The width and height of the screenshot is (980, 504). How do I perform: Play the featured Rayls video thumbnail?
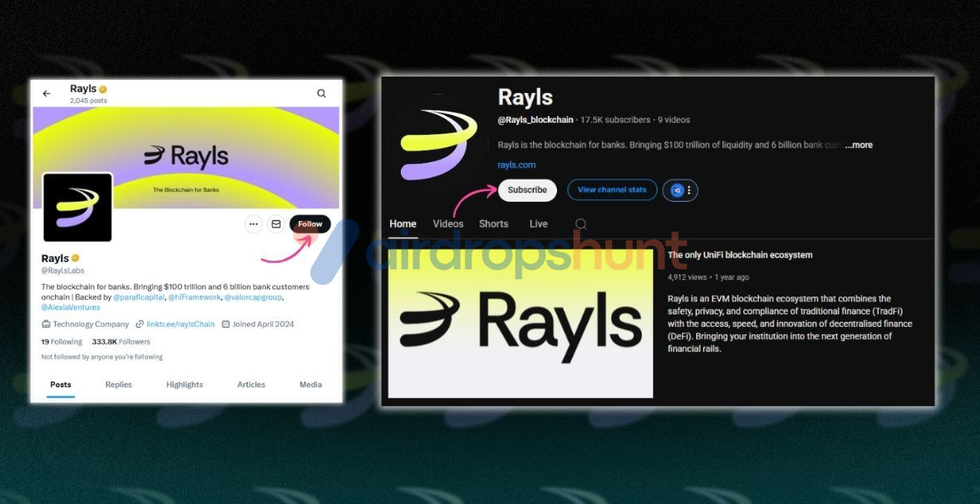[520, 321]
